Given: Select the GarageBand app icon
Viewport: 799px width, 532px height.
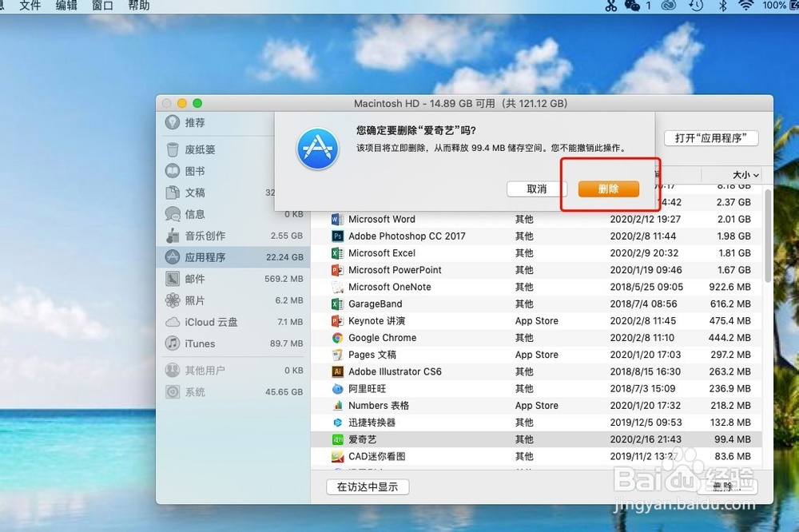Looking at the screenshot, I should 338,304.
